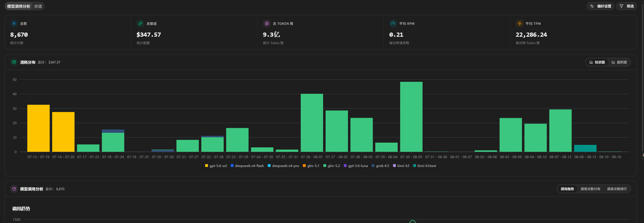Click the pie icon beside 模型调用分析 section
This screenshot has height=223, width=644.
[x=14, y=189]
